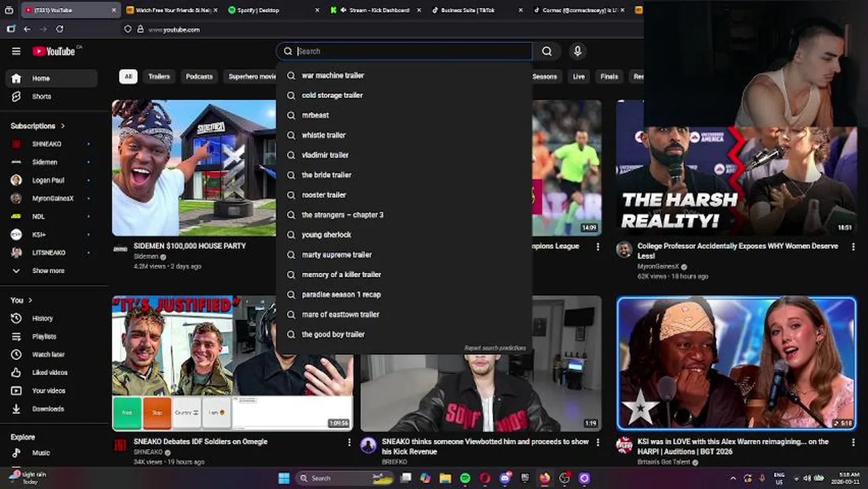868x489 pixels.
Task: Select the Live filter chip
Action: coord(579,77)
